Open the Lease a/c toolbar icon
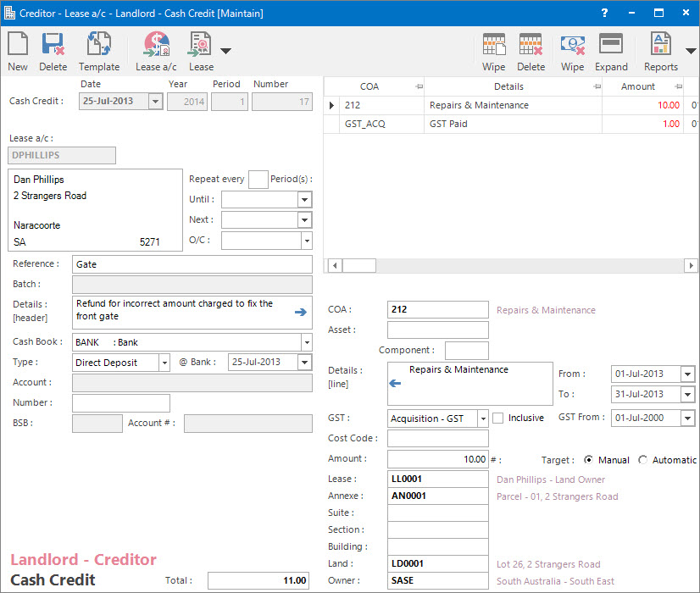Screen dimensions: 700x593 pos(156,51)
